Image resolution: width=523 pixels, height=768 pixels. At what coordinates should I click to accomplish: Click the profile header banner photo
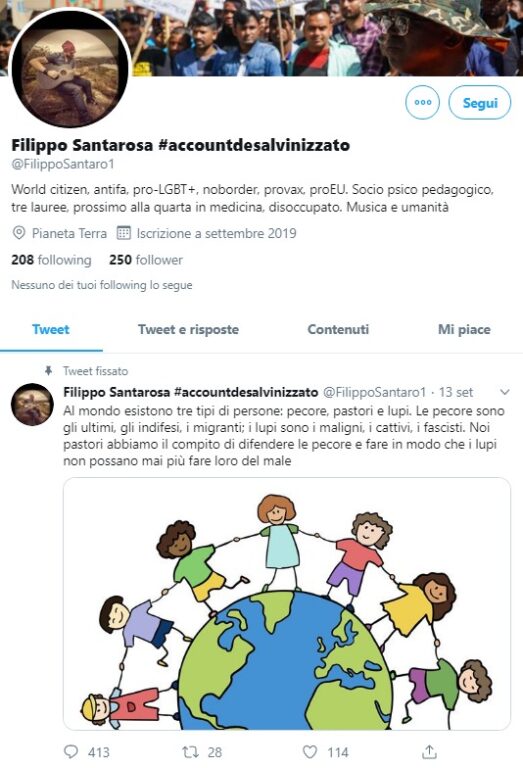(323, 38)
